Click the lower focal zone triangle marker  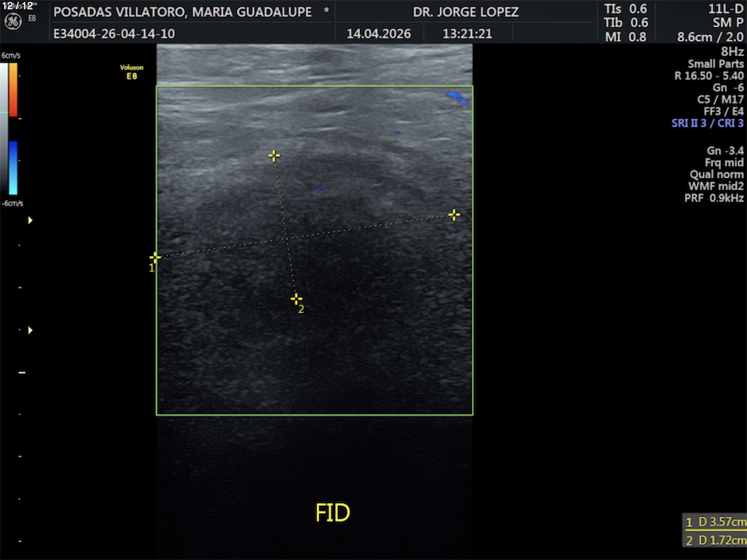[30, 330]
